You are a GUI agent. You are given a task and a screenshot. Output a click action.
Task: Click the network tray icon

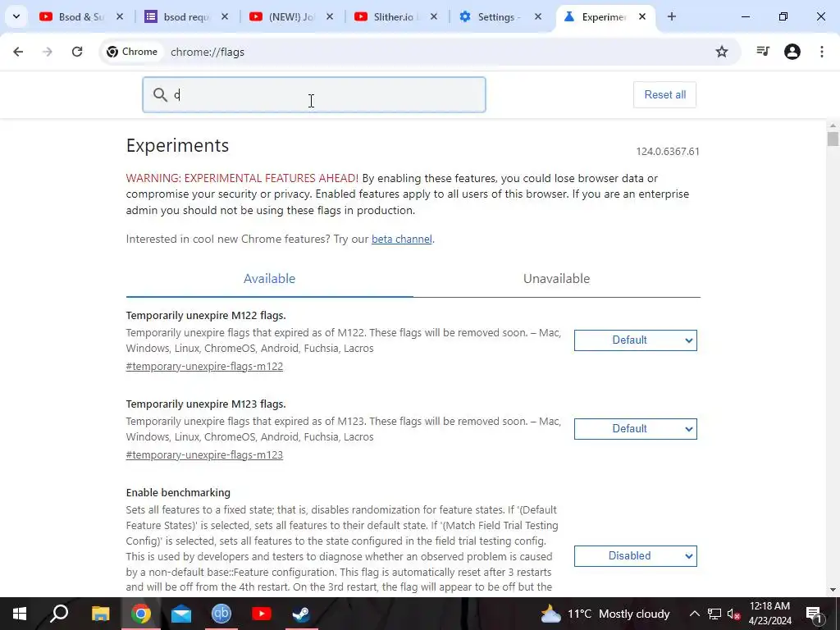click(x=714, y=614)
